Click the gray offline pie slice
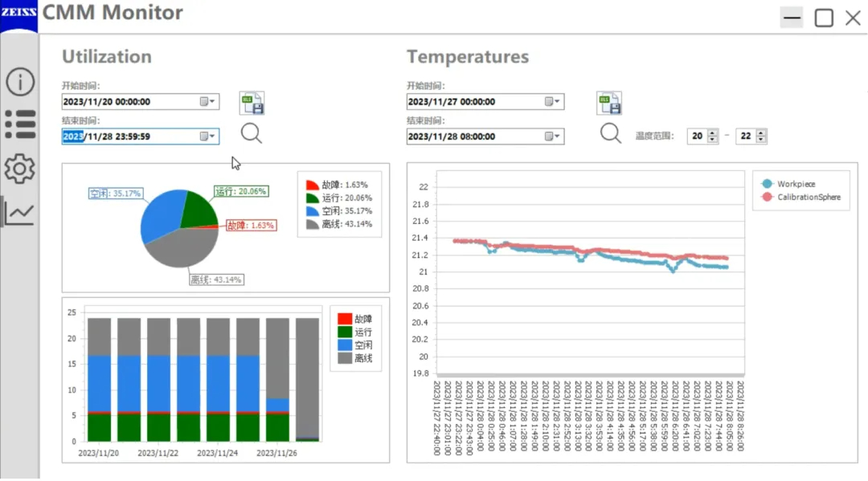868x481 pixels. [182, 249]
